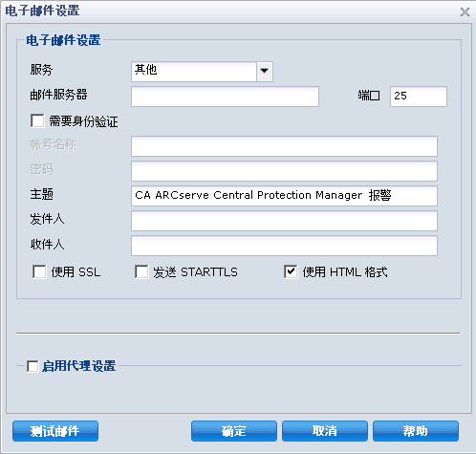This screenshot has height=454, width=476.
Task: Close the 电子邮件设置 dialog with X icon
Action: 465,12
